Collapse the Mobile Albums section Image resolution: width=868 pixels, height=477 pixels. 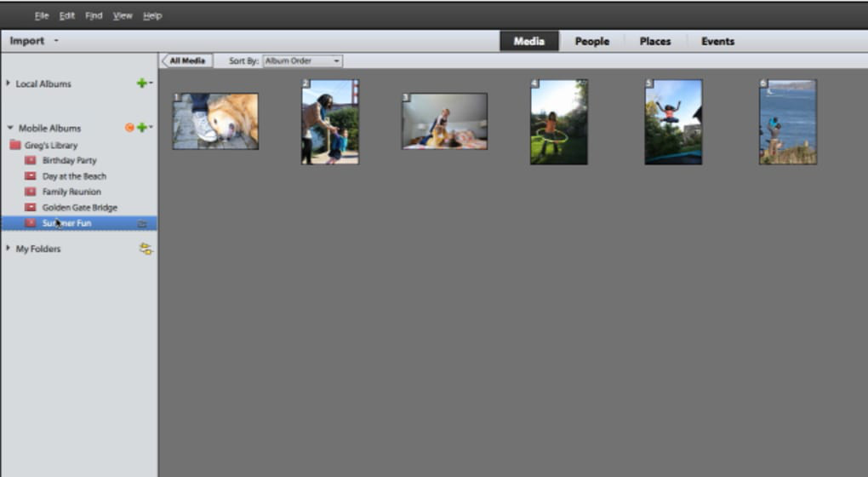(9, 128)
